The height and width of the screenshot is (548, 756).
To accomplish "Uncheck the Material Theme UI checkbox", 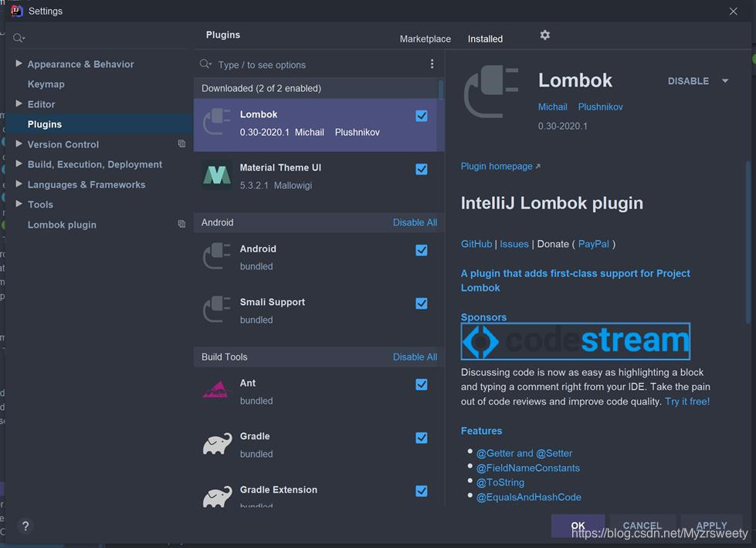I will click(422, 169).
